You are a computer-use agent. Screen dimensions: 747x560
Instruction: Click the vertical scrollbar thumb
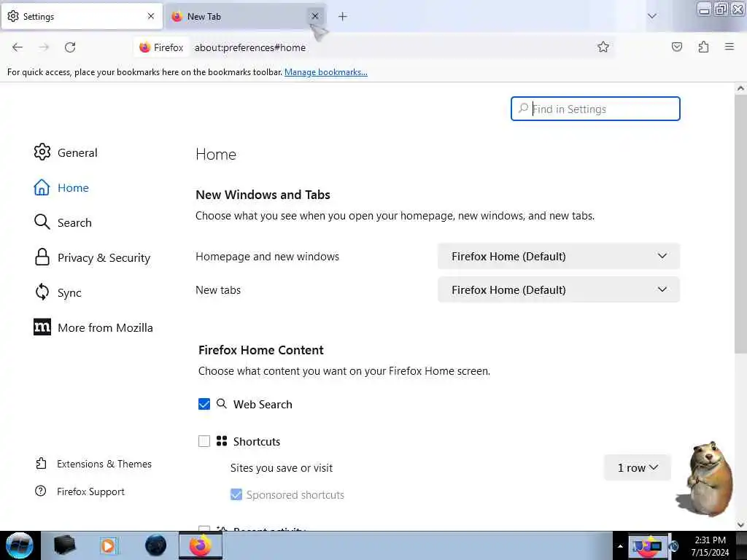[x=740, y=224]
